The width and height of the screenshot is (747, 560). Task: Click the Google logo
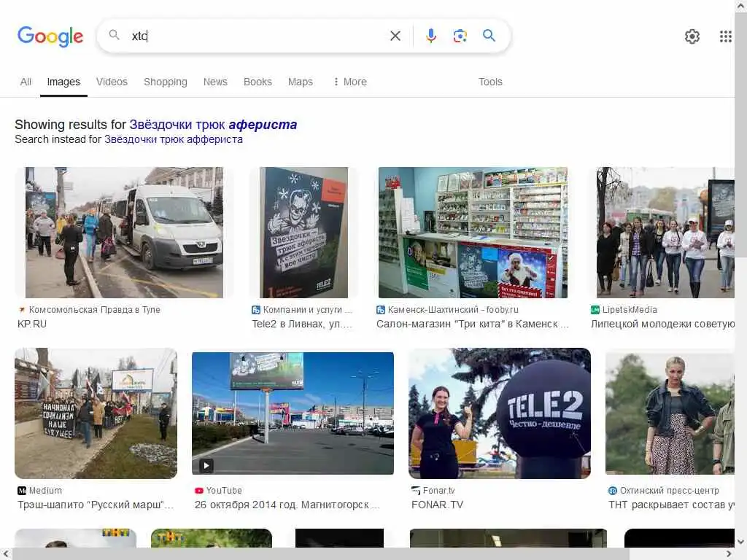tap(50, 36)
